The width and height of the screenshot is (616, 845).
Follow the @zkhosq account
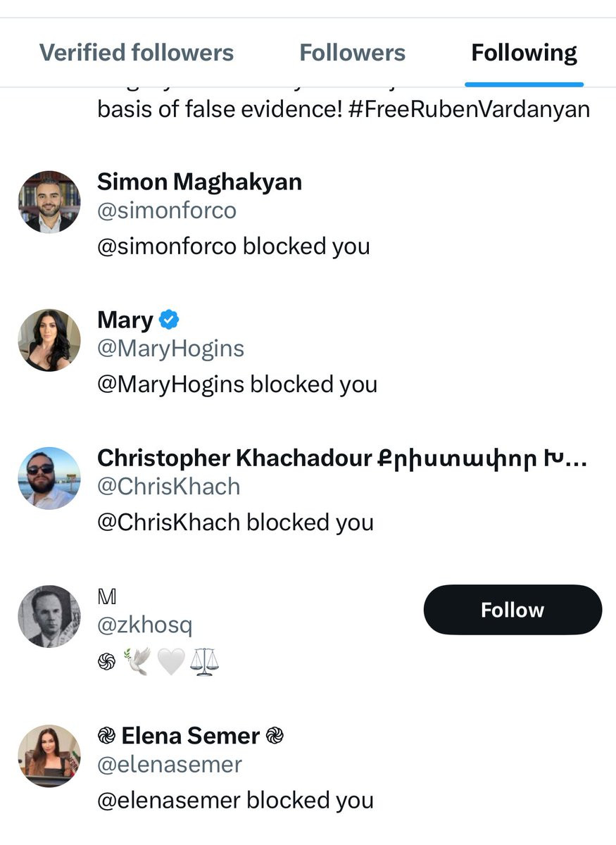513,610
